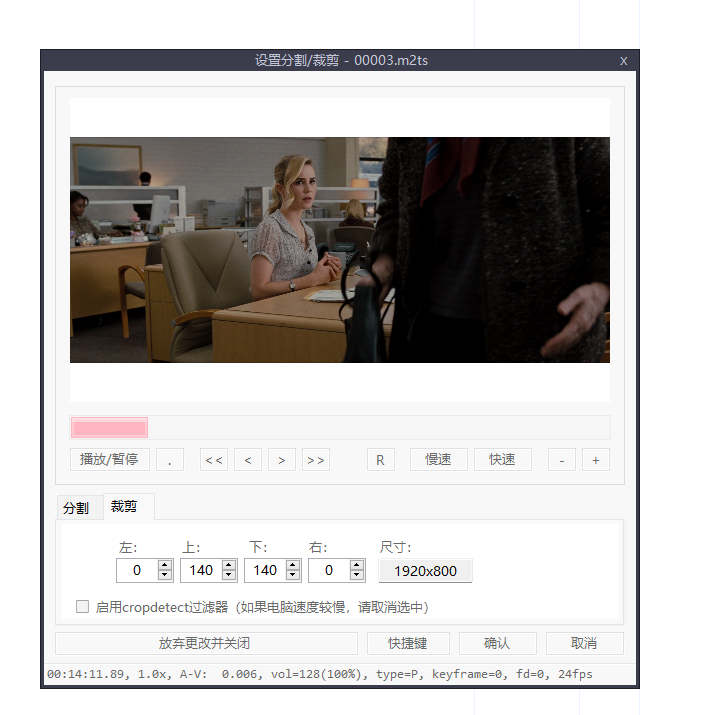Click 放弃更改并关闭 discard and close
Screen dimensions: 720x715
(x=206, y=643)
